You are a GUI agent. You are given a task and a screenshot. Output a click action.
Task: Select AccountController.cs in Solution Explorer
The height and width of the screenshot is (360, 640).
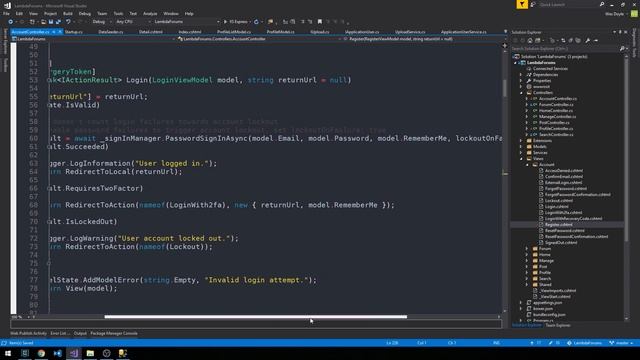coord(558,99)
